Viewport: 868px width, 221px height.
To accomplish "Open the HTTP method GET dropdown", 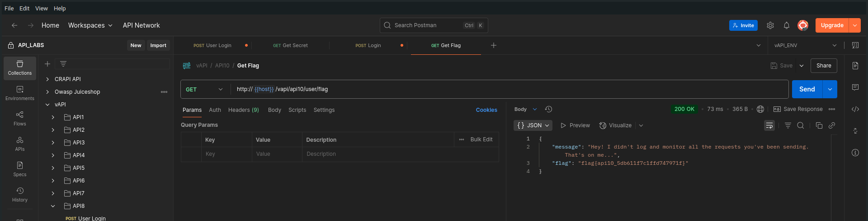I will (205, 89).
